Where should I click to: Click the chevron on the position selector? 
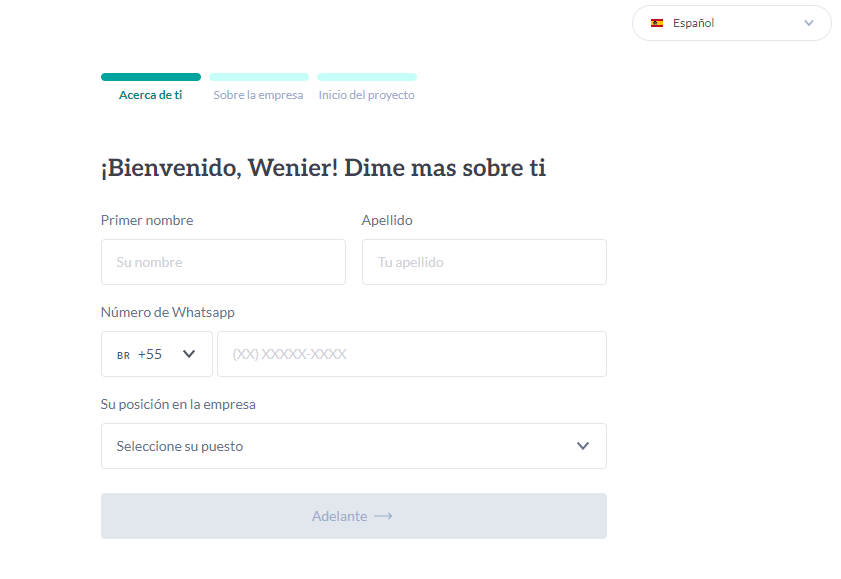coord(583,446)
